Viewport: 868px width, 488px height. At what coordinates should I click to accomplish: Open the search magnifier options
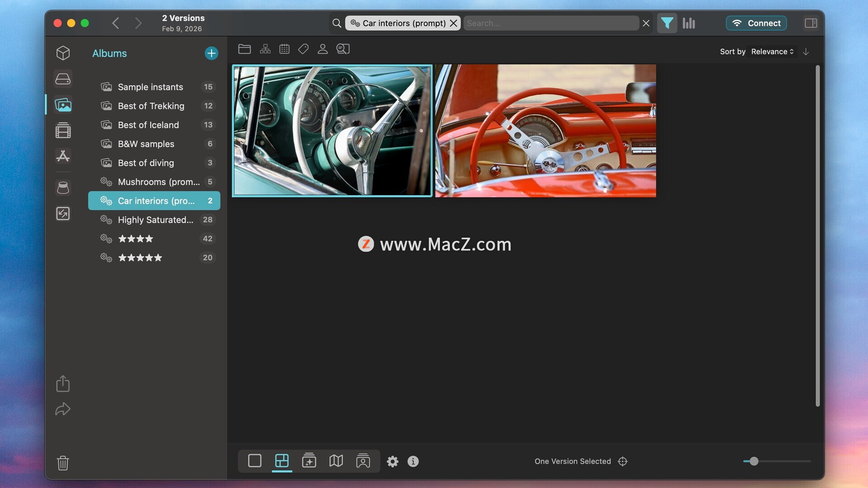pyautogui.click(x=337, y=23)
